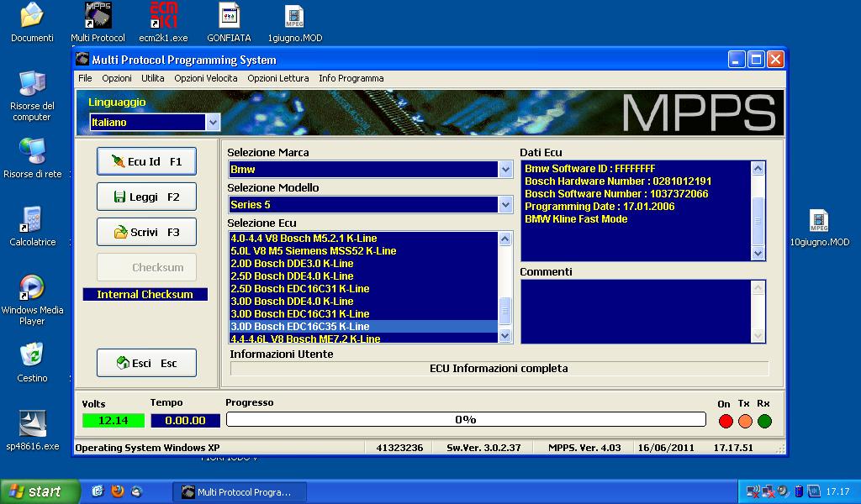Click Bosch Software Number : 1037372066 line
The width and height of the screenshot is (861, 504).
[x=616, y=194]
